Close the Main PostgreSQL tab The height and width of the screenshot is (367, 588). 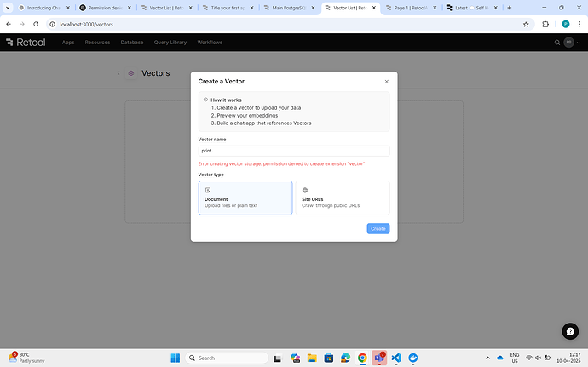(x=313, y=8)
